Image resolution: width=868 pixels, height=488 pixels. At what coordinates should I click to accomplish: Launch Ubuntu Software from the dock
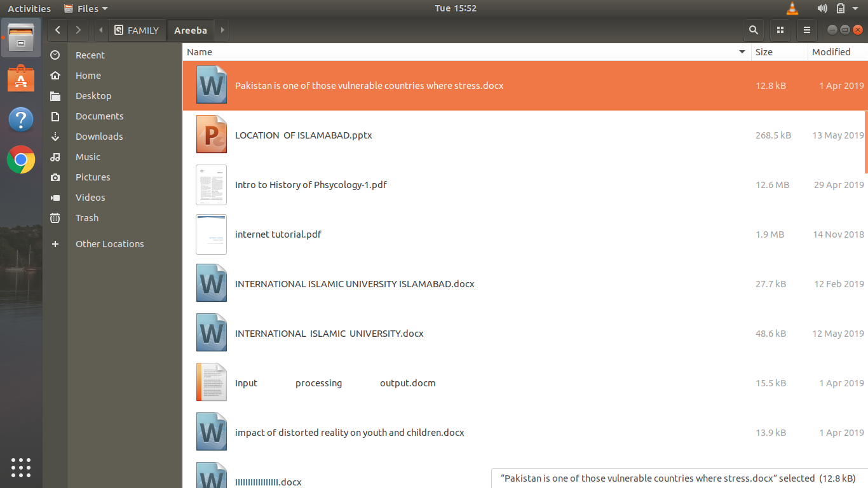click(21, 79)
